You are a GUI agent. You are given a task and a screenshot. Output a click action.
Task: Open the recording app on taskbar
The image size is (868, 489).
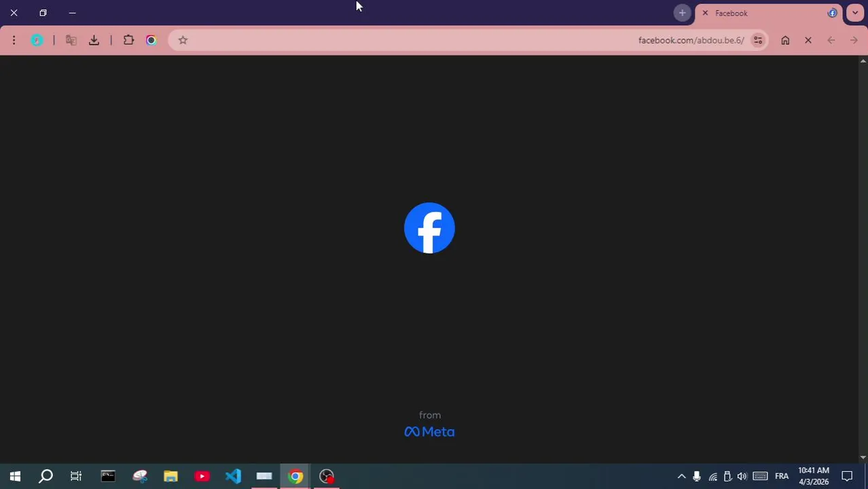(x=327, y=476)
